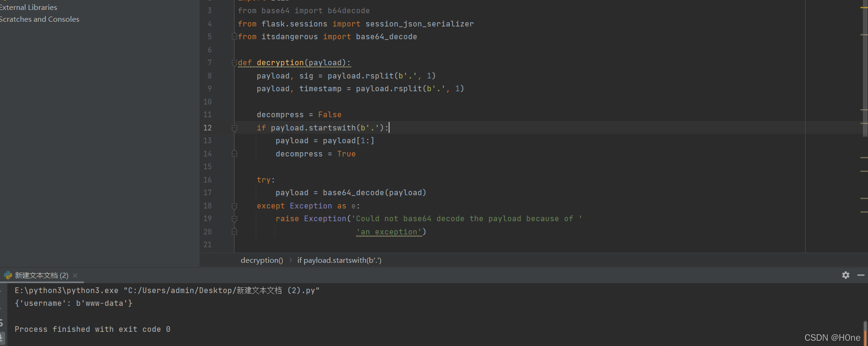Click the 'decompress = False' line

pyautogui.click(x=299, y=115)
